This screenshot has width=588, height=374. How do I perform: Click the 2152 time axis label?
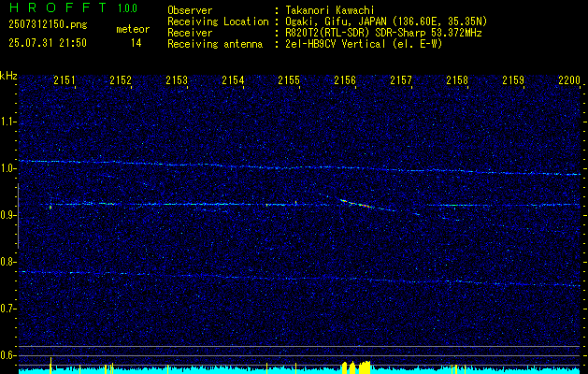click(121, 80)
